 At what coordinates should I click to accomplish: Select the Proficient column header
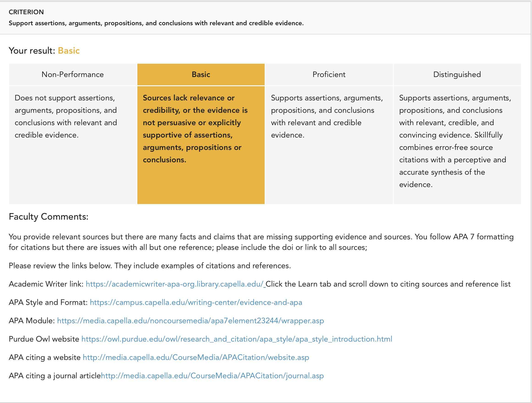[x=329, y=75]
